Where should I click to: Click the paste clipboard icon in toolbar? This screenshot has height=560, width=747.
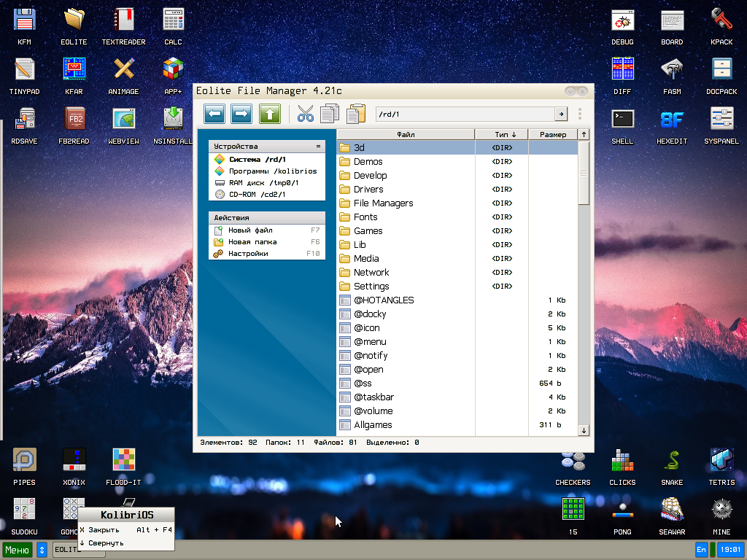coord(356,114)
